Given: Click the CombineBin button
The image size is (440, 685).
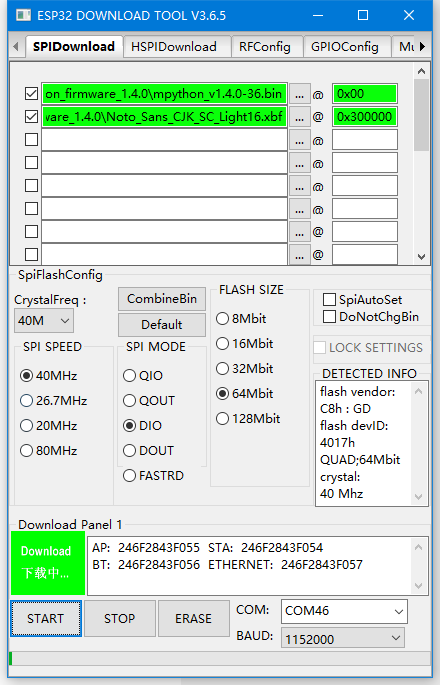Looking at the screenshot, I should point(162,299).
